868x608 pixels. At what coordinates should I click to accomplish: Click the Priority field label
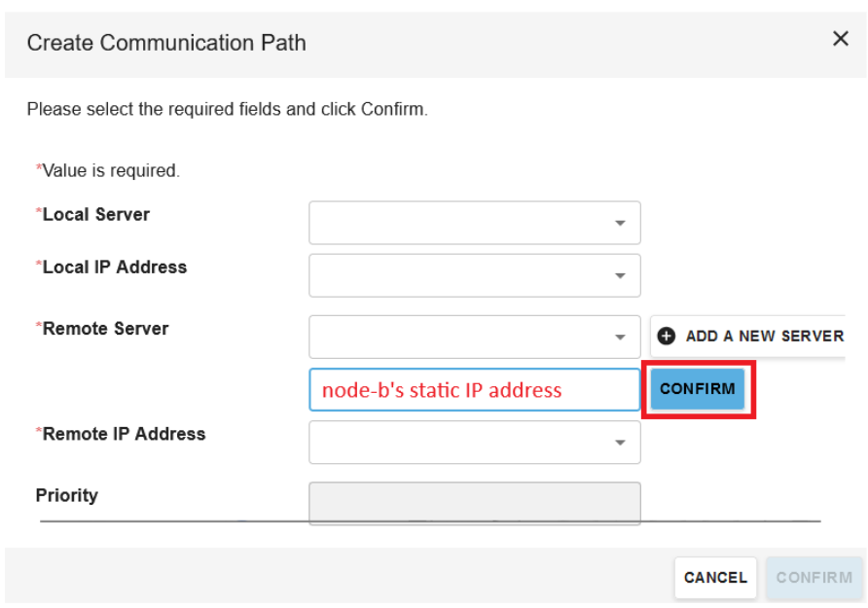click(x=67, y=495)
